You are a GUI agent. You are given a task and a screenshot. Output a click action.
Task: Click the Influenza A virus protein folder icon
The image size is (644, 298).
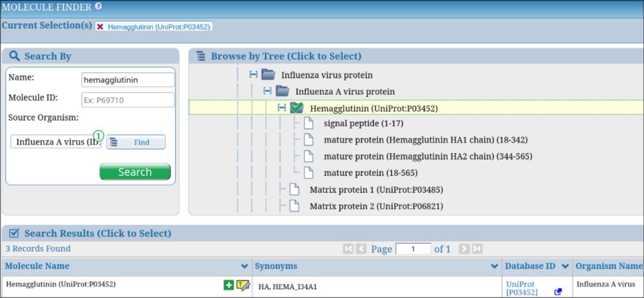click(282, 91)
